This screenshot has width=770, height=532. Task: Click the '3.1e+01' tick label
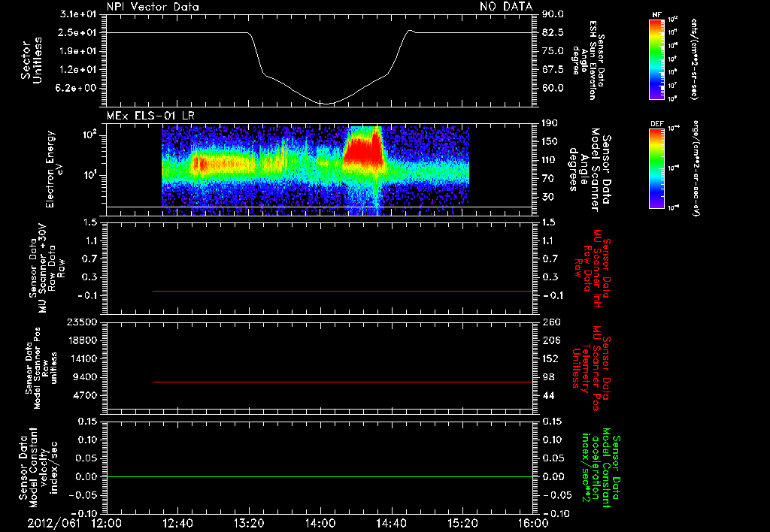pos(78,14)
